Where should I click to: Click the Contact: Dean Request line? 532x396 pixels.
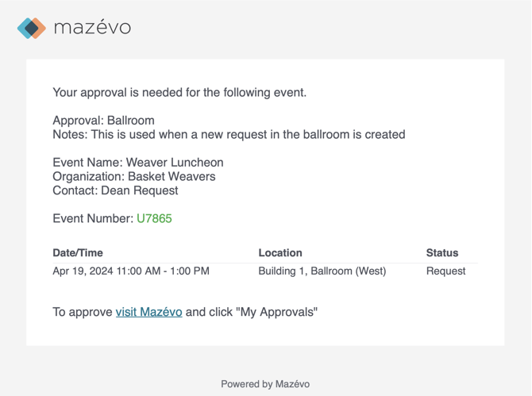115,190
